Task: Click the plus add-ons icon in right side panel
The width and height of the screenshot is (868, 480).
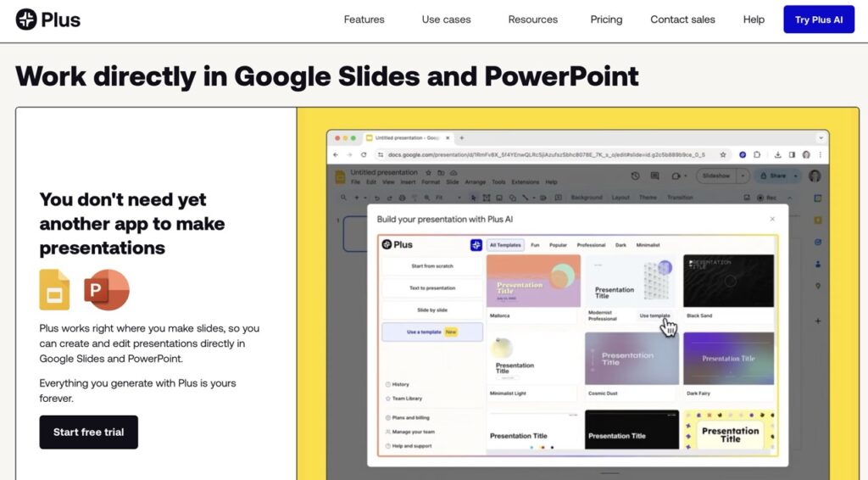Action: tap(818, 321)
